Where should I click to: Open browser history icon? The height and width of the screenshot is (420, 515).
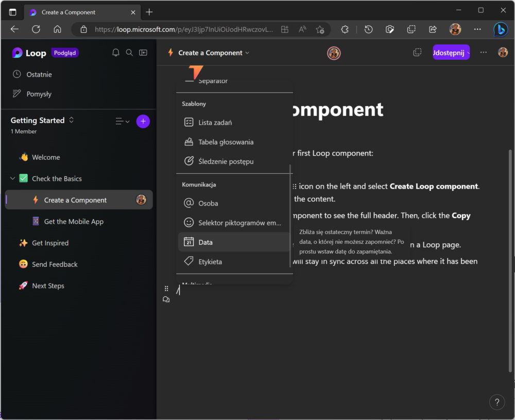point(369,29)
